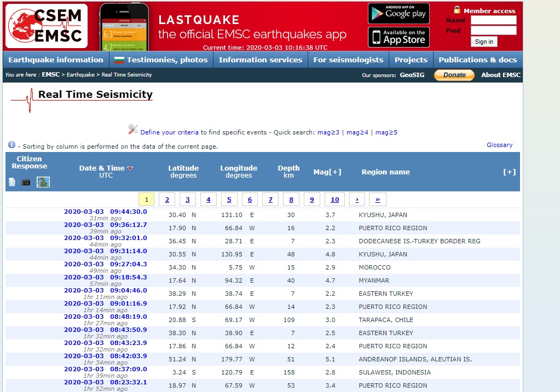560x392 pixels.
Task: Click the citizen response map icon
Action: [43, 182]
